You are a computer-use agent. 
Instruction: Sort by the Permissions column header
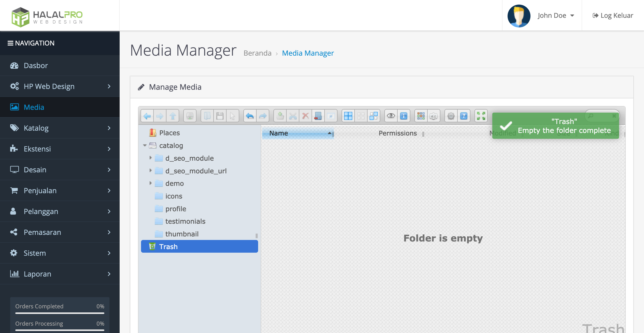coord(398,133)
